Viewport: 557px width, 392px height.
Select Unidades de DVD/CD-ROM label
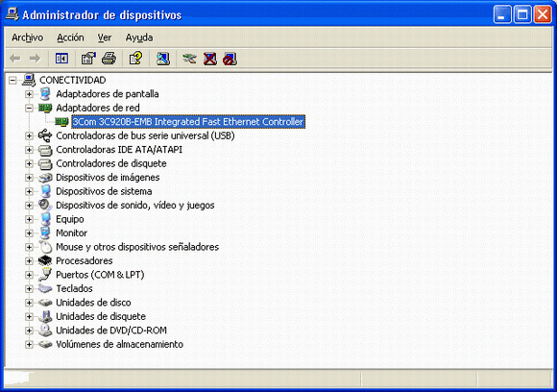tap(111, 331)
